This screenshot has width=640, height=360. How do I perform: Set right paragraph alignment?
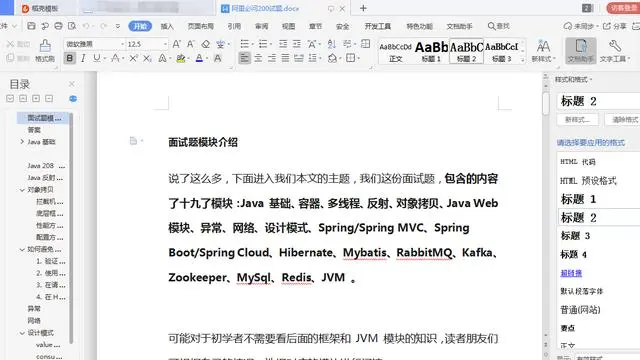(x=272, y=58)
